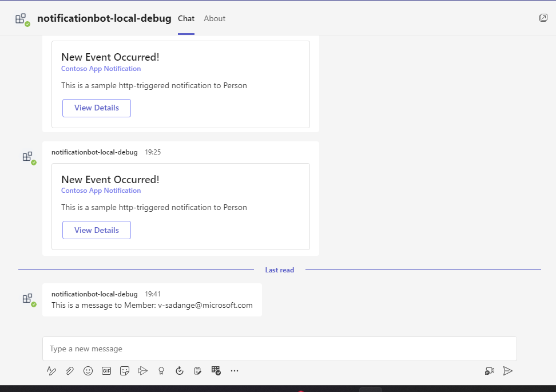Open the sticker picker
The height and width of the screenshot is (392, 556).
tap(125, 370)
